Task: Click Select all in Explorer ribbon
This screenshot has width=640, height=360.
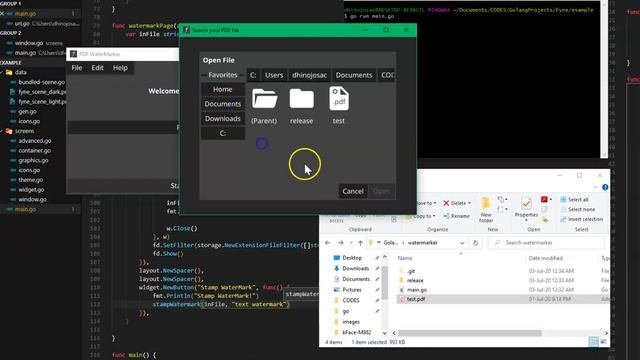Action: (574, 200)
